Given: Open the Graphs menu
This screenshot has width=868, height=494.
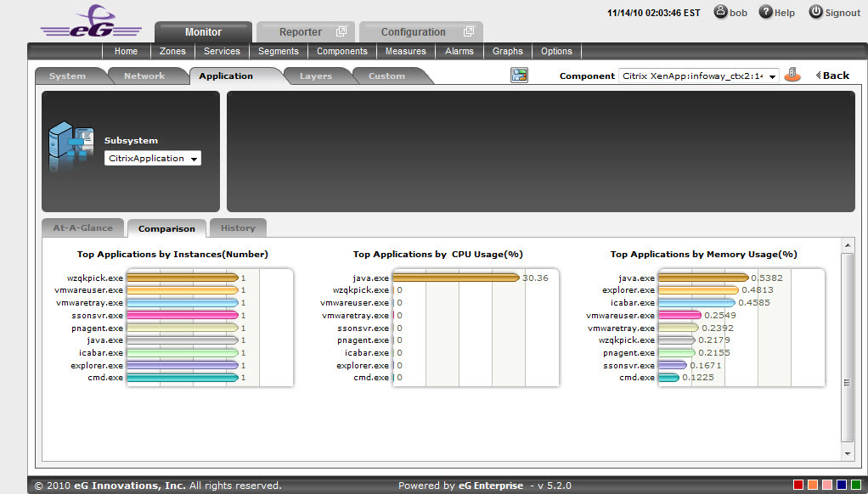Looking at the screenshot, I should (508, 51).
